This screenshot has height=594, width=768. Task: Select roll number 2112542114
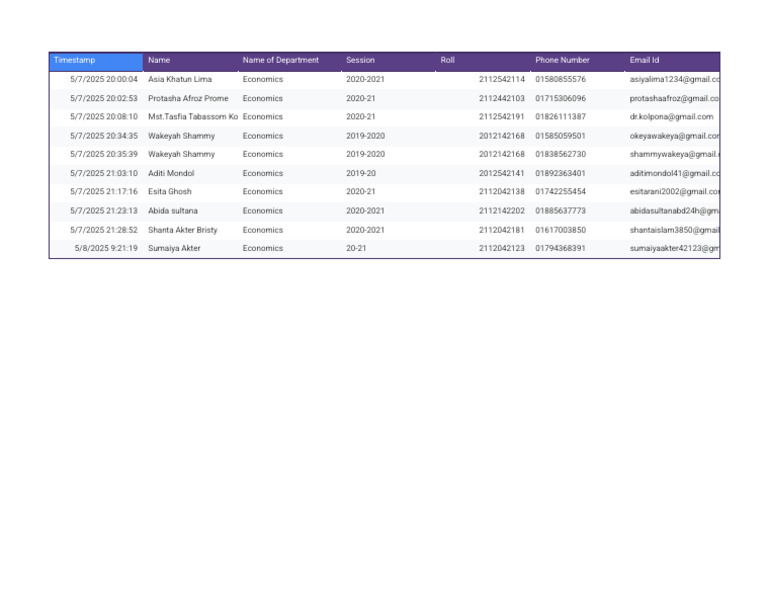pyautogui.click(x=502, y=79)
